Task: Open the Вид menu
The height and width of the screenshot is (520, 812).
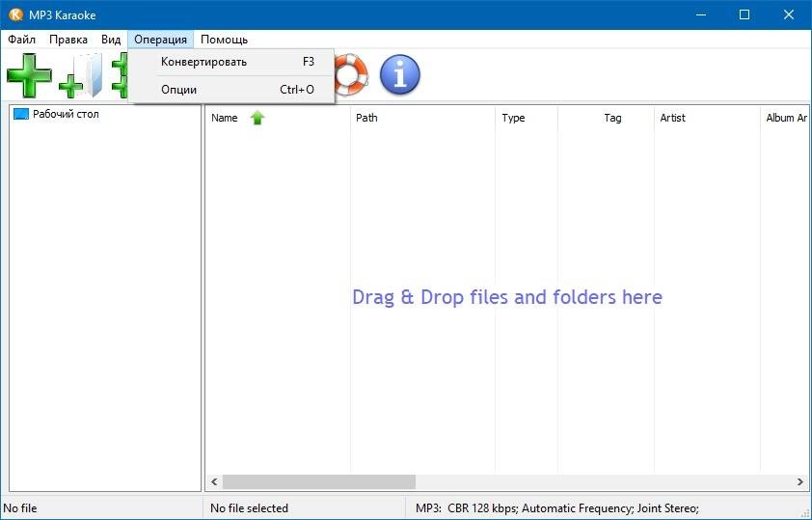Action: [x=111, y=40]
